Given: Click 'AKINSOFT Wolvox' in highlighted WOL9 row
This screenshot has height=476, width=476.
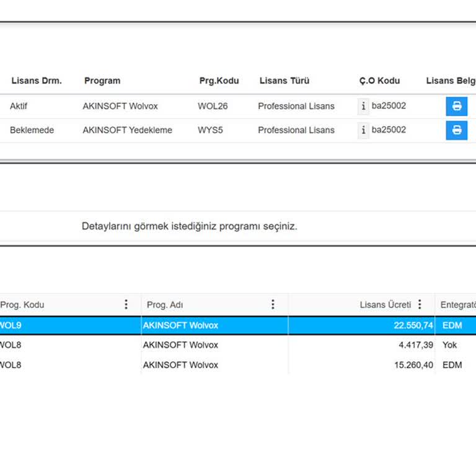Looking at the screenshot, I should pyautogui.click(x=180, y=325).
